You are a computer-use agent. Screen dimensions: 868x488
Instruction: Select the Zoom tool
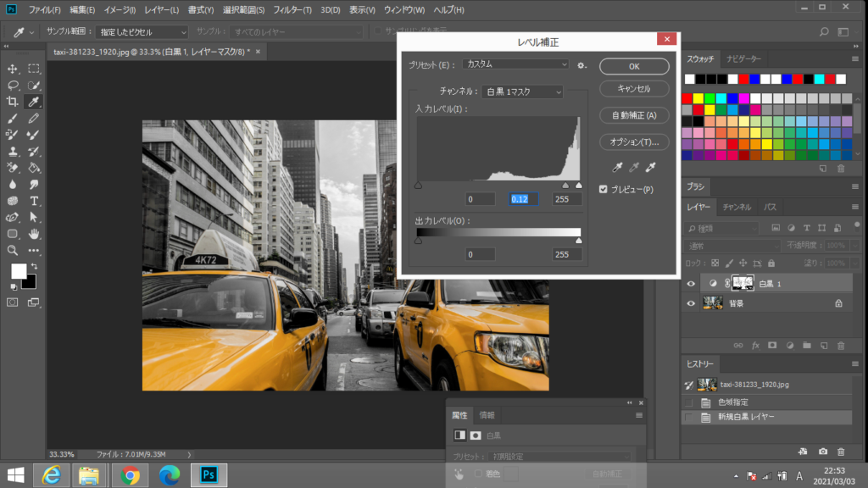12,251
